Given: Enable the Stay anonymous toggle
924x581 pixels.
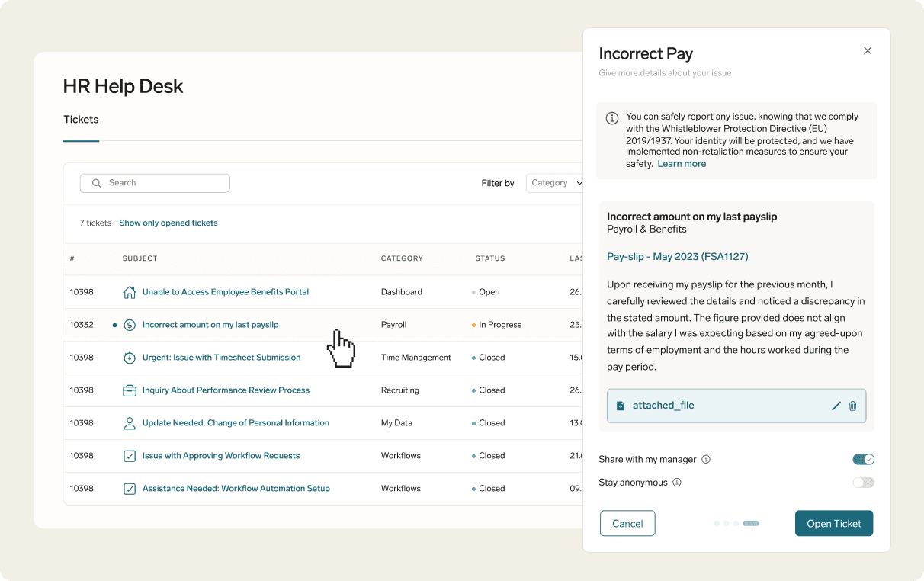Looking at the screenshot, I should [x=864, y=483].
